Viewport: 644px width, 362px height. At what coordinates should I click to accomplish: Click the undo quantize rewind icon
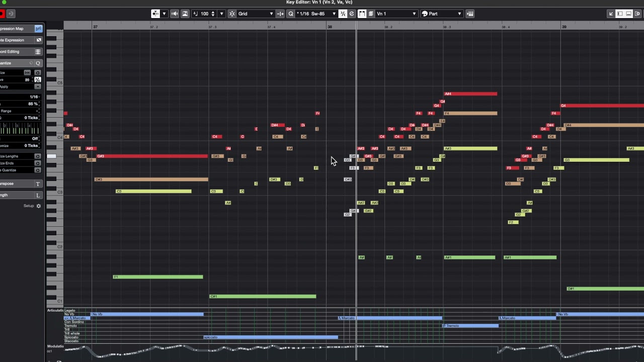point(27,73)
